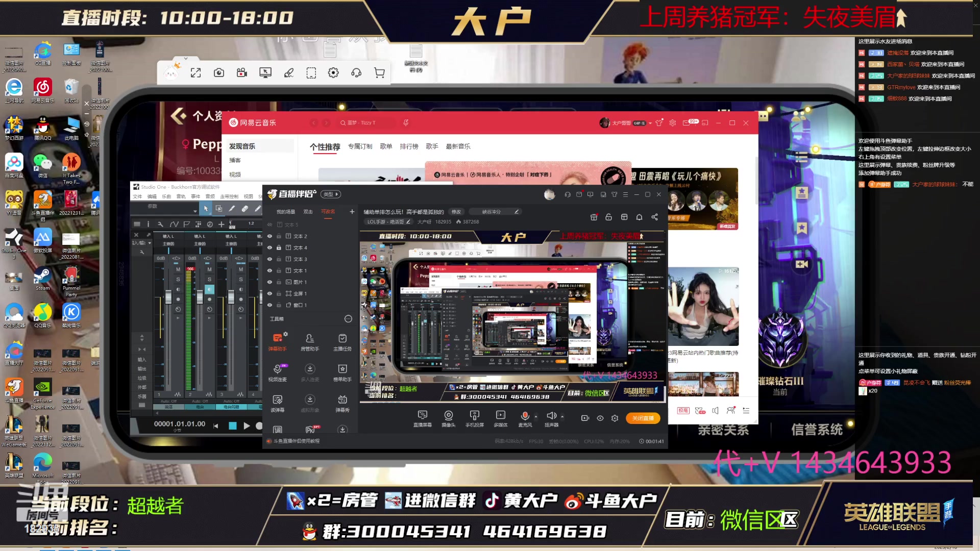
Task: Expand account dropdown arrow in 网易云音乐 header
Action: (x=650, y=123)
